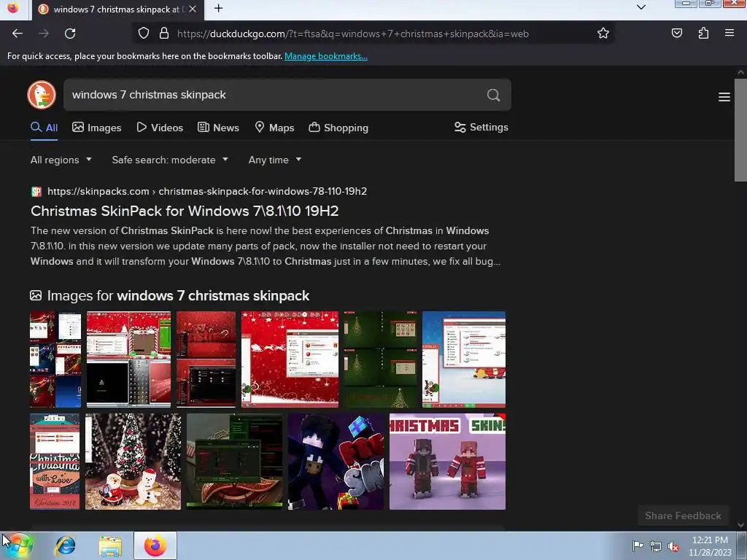Viewport: 747px width, 560px height.
Task: Open Windows Explorer folder on taskbar
Action: tap(110, 546)
